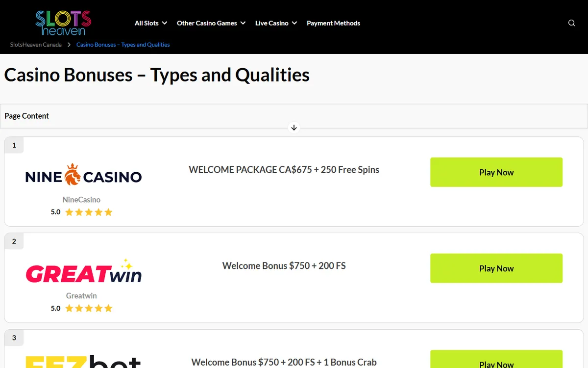588x368 pixels.
Task: Open the SlotsHeaven logo homepage
Action: 63,23
